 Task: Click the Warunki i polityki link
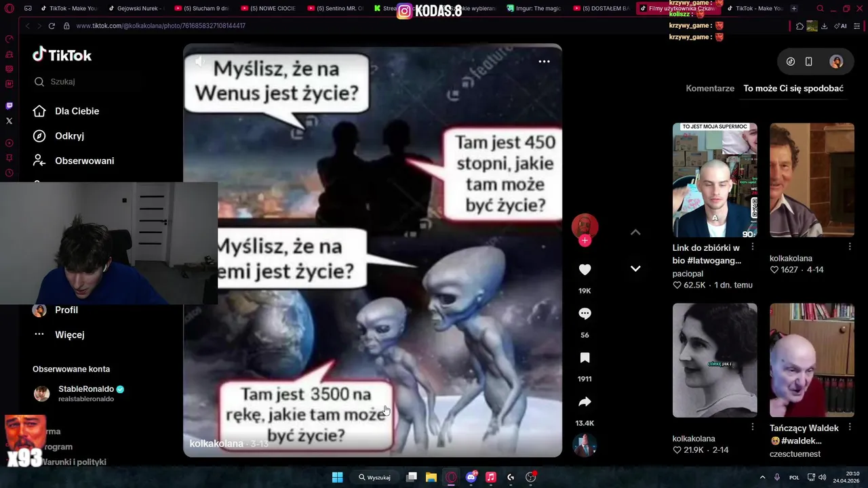[x=74, y=462]
